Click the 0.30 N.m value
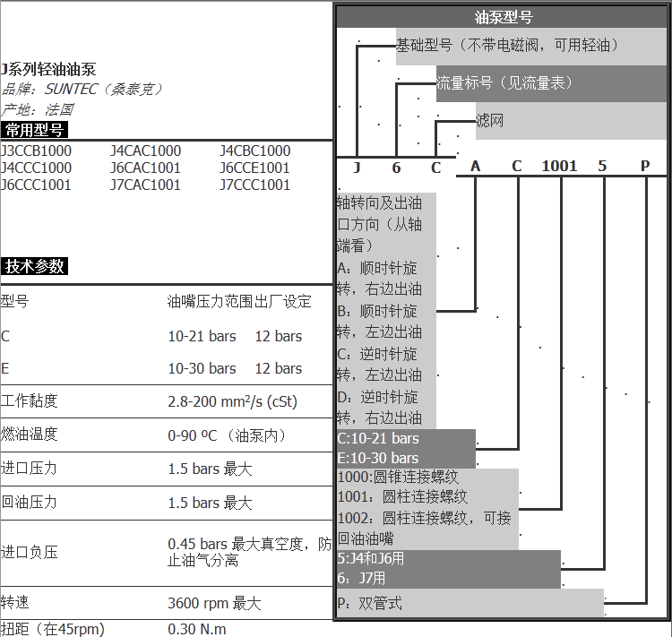The height and width of the screenshot is (637, 672). (197, 629)
